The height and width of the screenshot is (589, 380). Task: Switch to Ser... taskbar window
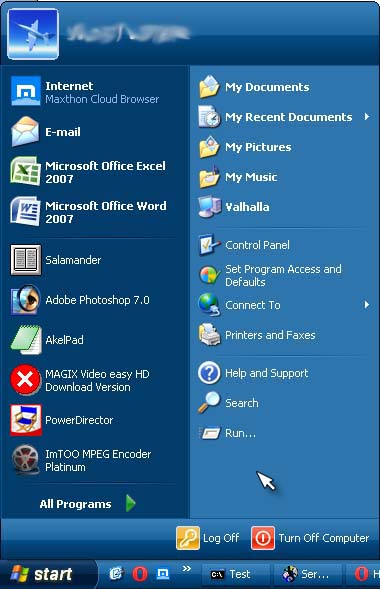308,574
